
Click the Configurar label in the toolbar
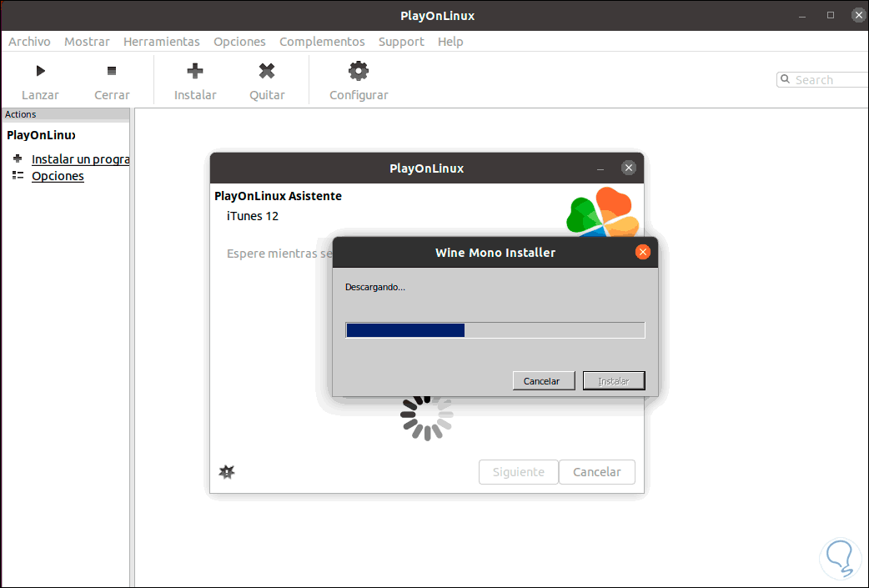359,95
